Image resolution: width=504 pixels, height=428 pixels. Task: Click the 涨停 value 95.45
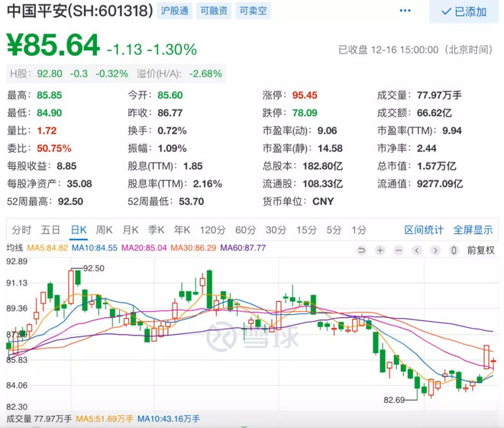pos(305,96)
